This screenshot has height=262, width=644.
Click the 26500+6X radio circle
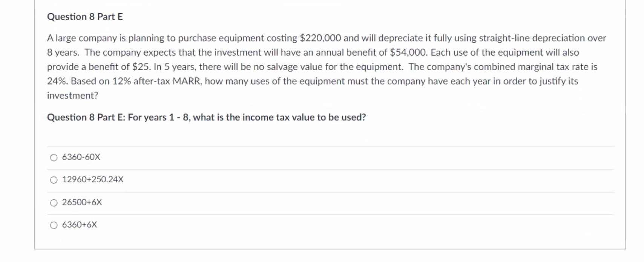54,203
